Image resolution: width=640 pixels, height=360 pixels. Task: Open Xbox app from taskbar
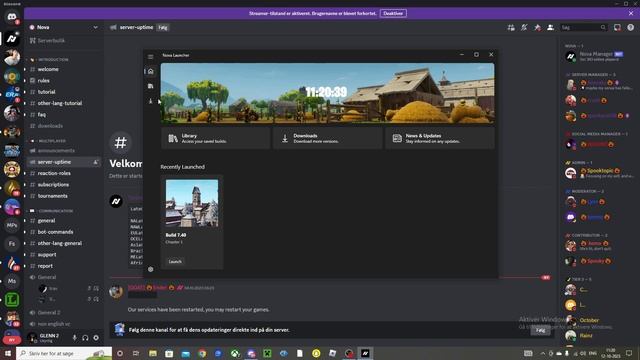click(x=235, y=353)
